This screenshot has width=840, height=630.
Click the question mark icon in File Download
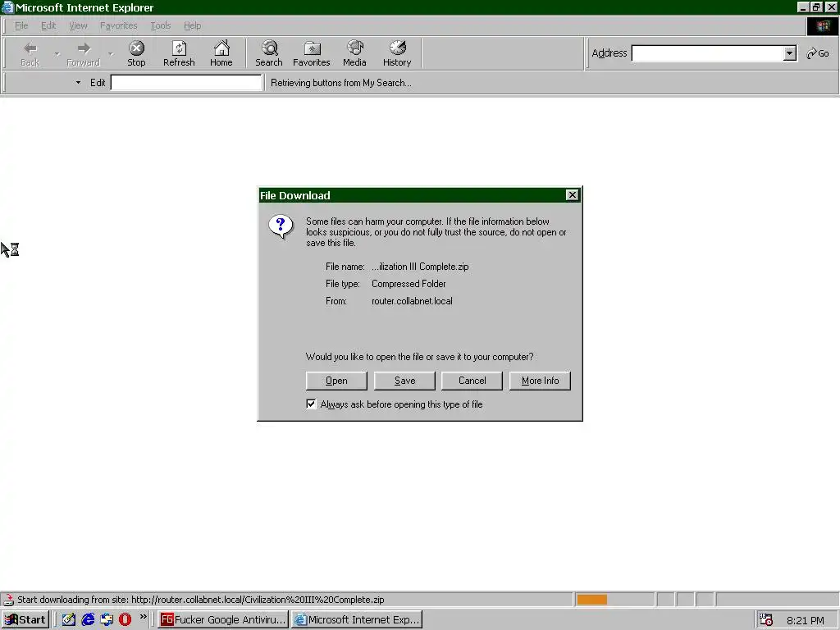281,227
